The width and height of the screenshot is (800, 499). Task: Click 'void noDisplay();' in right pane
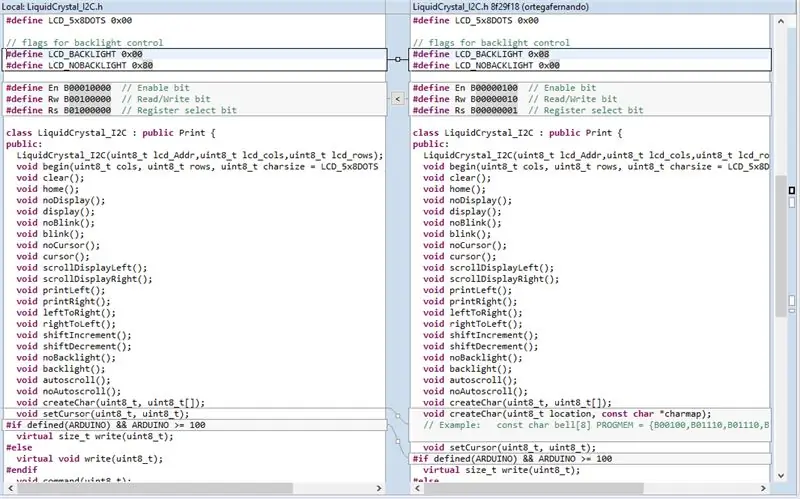pyautogui.click(x=467, y=200)
